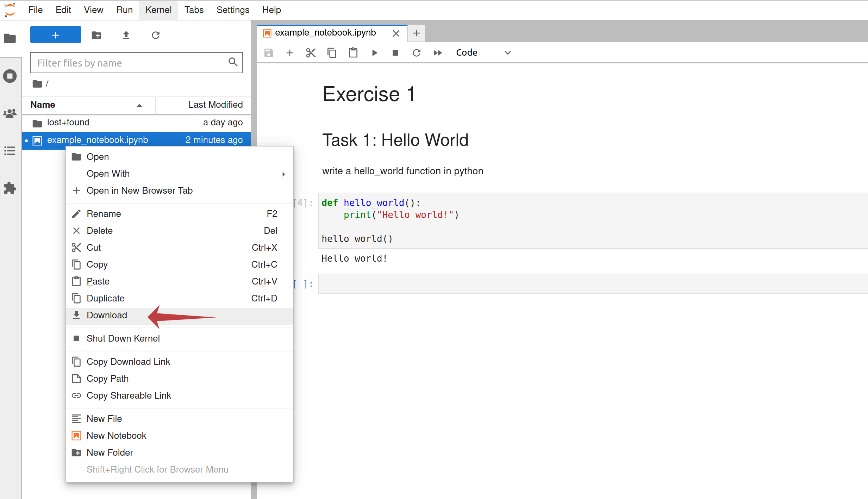Open the Code cell type dropdown
This screenshot has height=499, width=868.
tap(483, 53)
